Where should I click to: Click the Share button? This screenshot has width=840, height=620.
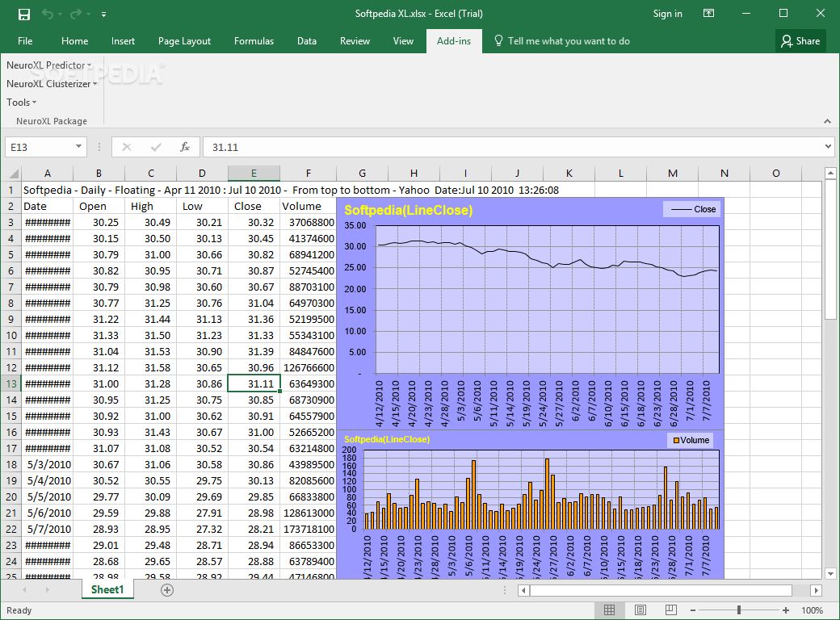pos(800,40)
